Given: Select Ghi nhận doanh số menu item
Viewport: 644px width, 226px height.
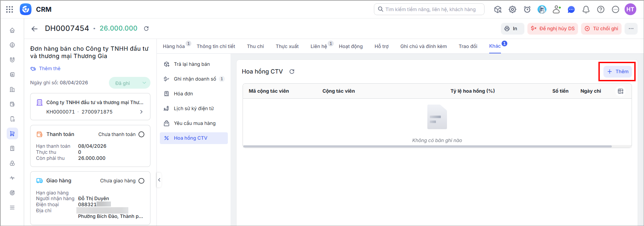Looking at the screenshot, I should [195, 79].
